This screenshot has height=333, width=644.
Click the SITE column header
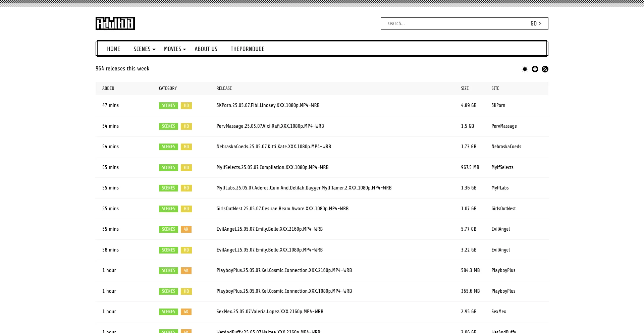[x=495, y=89]
